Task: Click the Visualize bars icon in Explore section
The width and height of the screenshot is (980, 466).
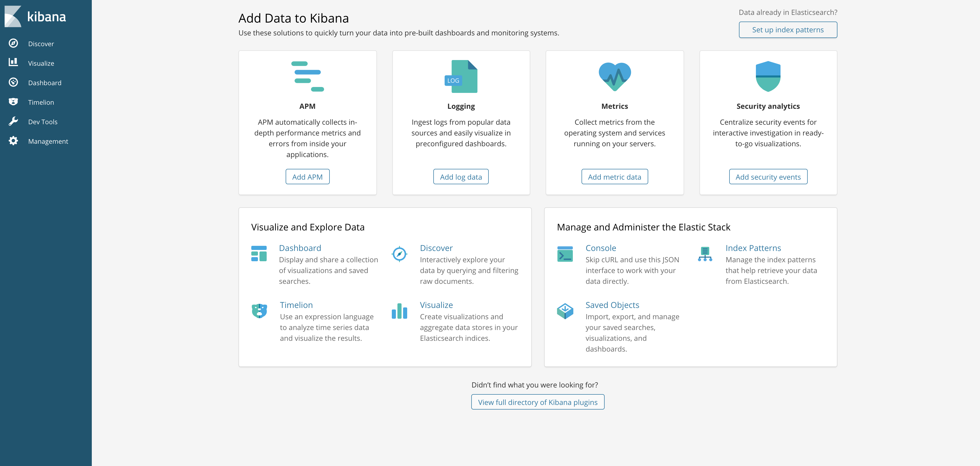Action: click(x=399, y=311)
